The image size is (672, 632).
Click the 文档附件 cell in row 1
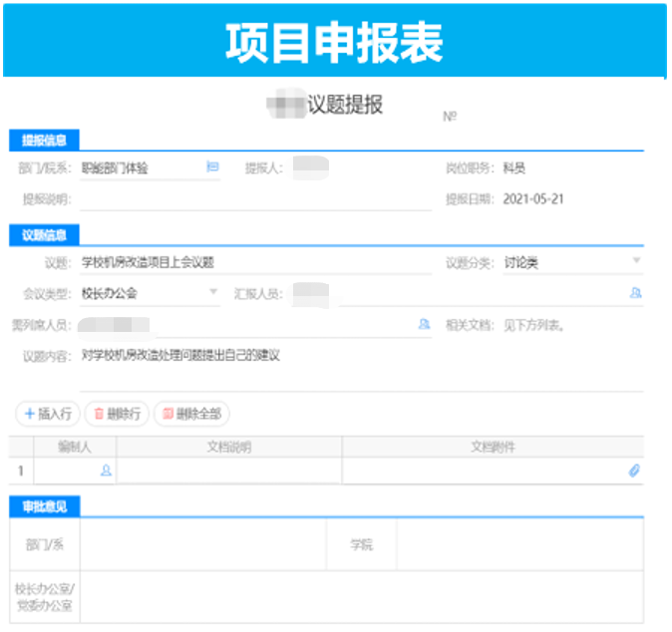[493, 471]
